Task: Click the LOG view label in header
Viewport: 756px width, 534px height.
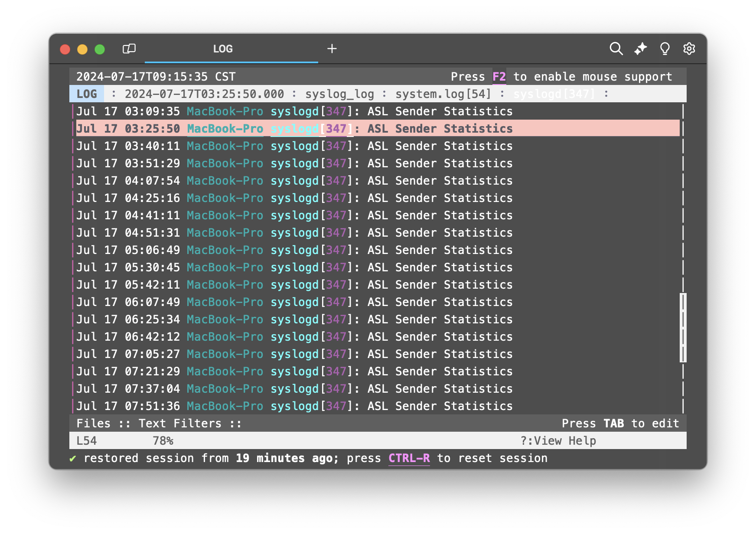Action: click(x=87, y=94)
